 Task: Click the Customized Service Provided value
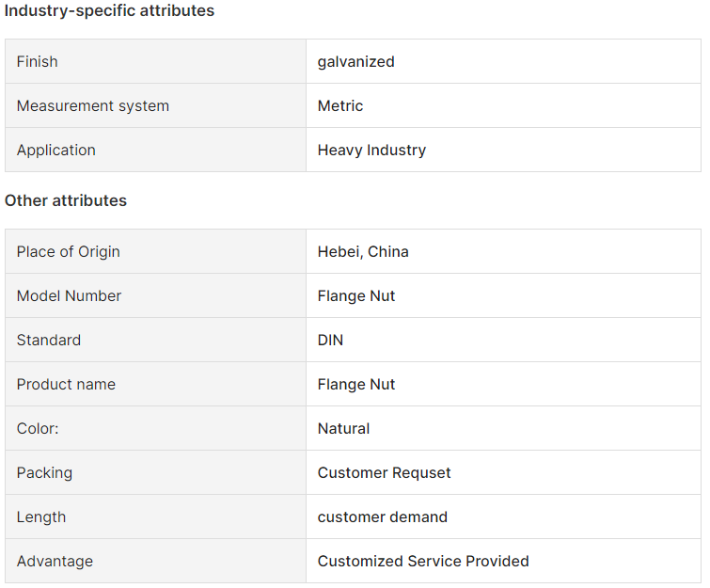pyautogui.click(x=423, y=561)
